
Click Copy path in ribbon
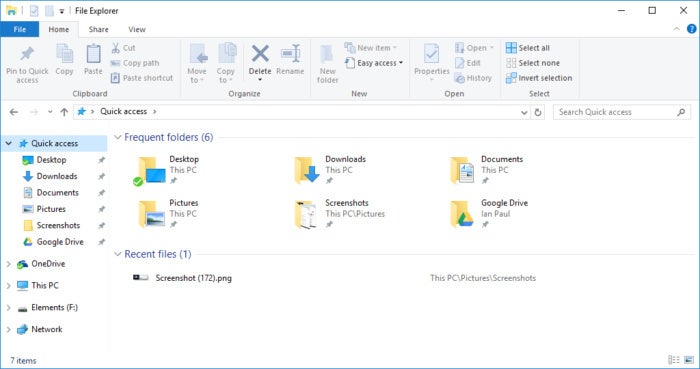point(135,63)
